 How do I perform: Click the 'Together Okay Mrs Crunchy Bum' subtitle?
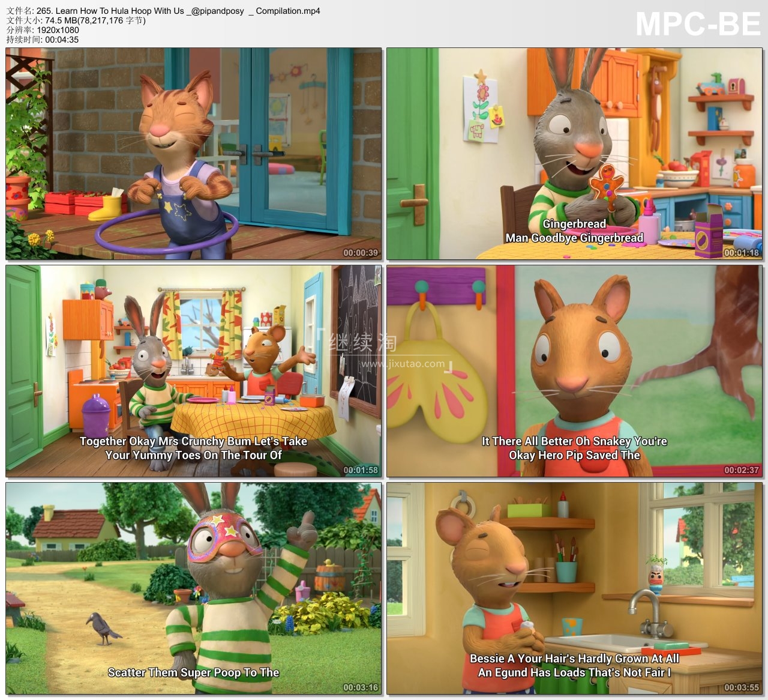click(194, 441)
